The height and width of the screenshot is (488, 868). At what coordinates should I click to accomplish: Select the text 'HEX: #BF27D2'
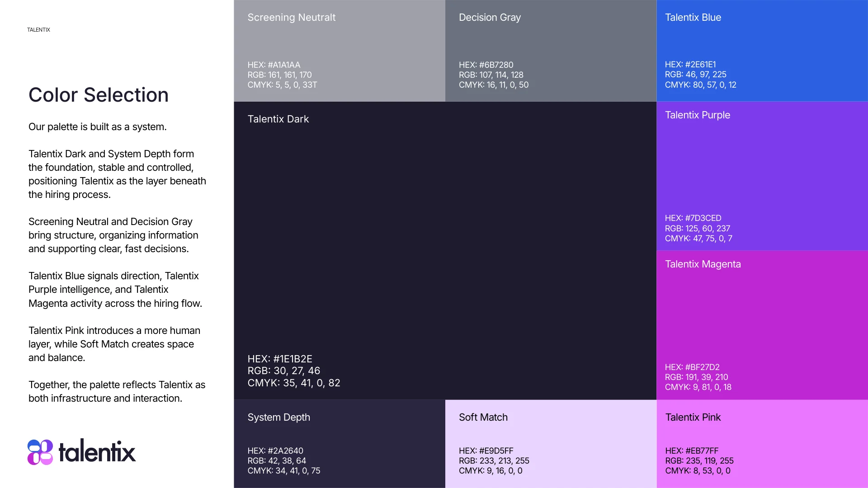pos(692,367)
